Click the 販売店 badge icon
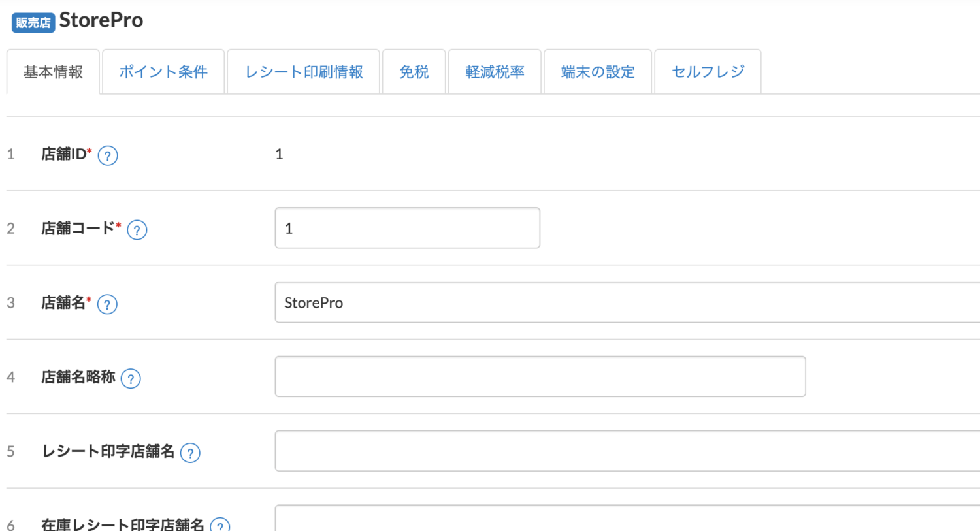Image resolution: width=980 pixels, height=531 pixels. pos(33,23)
